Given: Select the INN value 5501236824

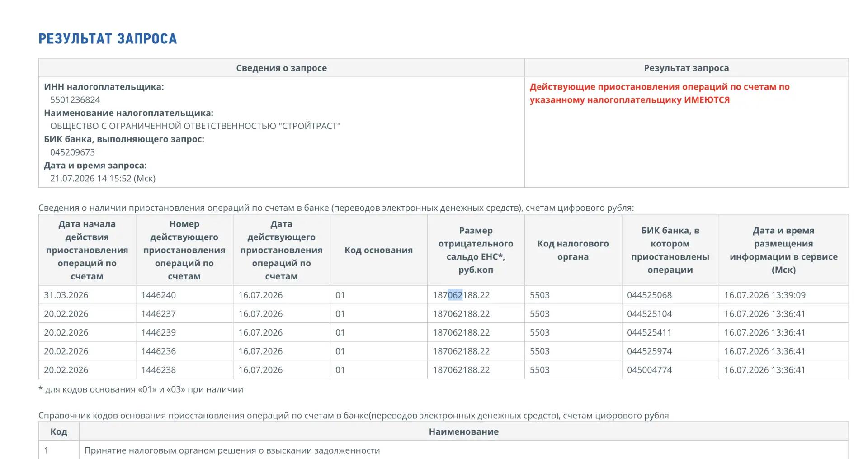Looking at the screenshot, I should click(75, 100).
